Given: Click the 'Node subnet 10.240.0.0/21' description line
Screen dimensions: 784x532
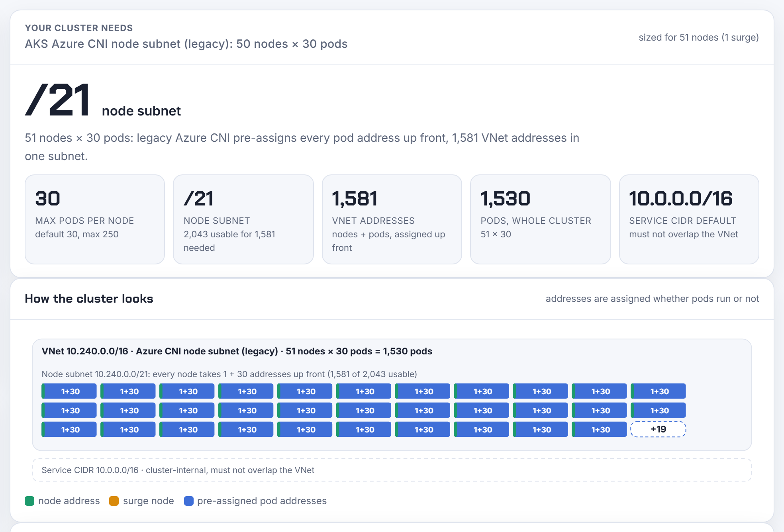Looking at the screenshot, I should coord(229,374).
